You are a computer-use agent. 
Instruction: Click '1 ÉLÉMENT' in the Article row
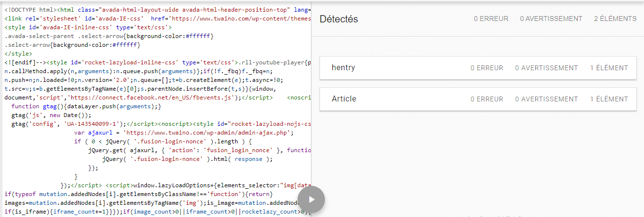click(609, 99)
